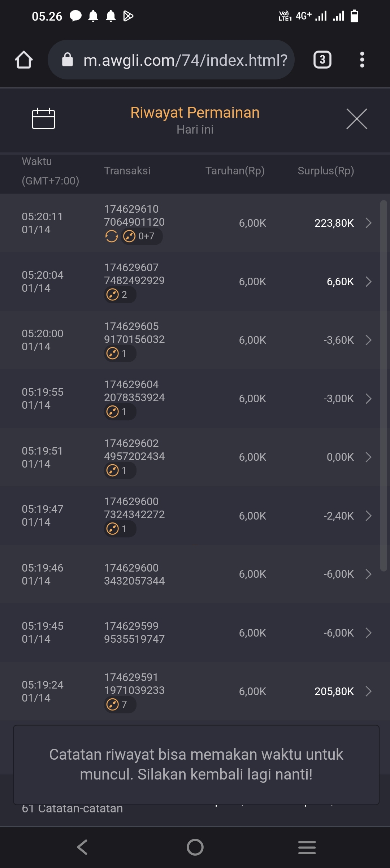Open the browser three-dot menu
Image resolution: width=390 pixels, height=868 pixels.
pyautogui.click(x=362, y=60)
